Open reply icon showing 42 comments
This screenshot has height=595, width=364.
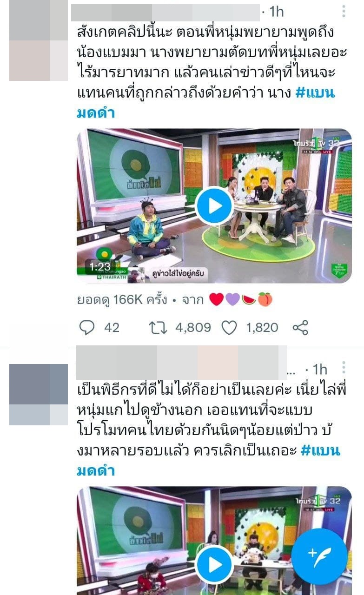click(87, 328)
